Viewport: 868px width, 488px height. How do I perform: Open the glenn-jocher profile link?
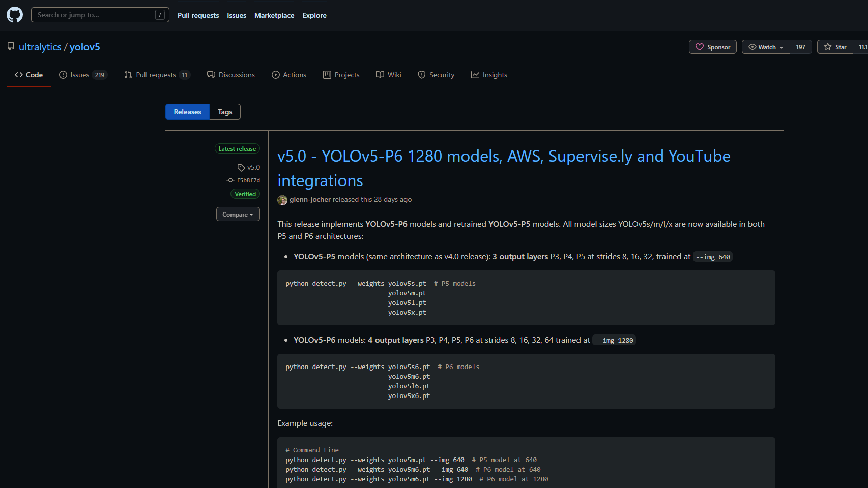coord(310,199)
